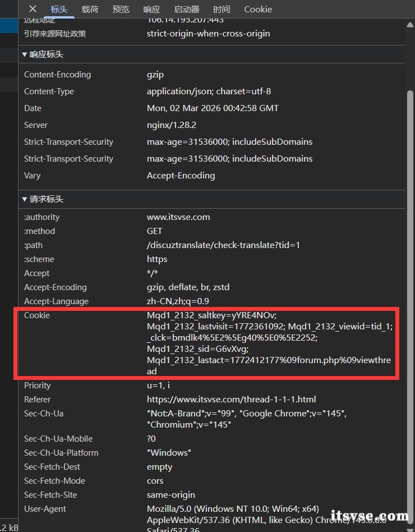
Task: Click the :authority value www.itsvse.com
Action: pos(178,217)
